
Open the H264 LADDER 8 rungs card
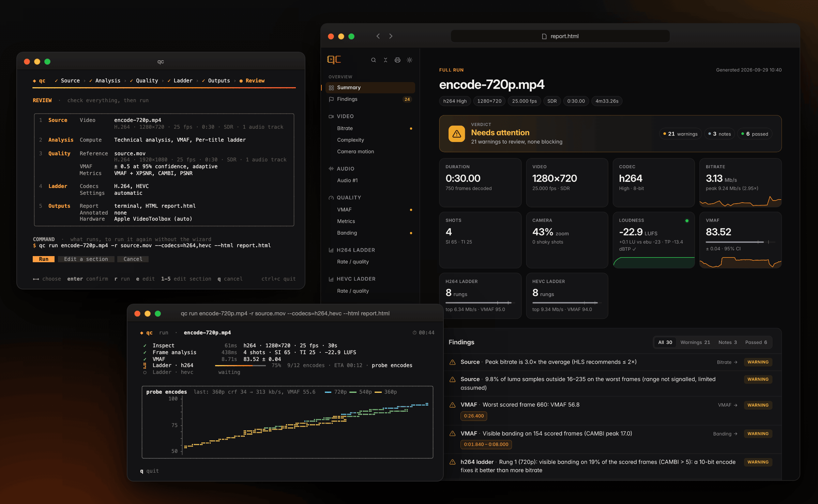click(x=480, y=296)
